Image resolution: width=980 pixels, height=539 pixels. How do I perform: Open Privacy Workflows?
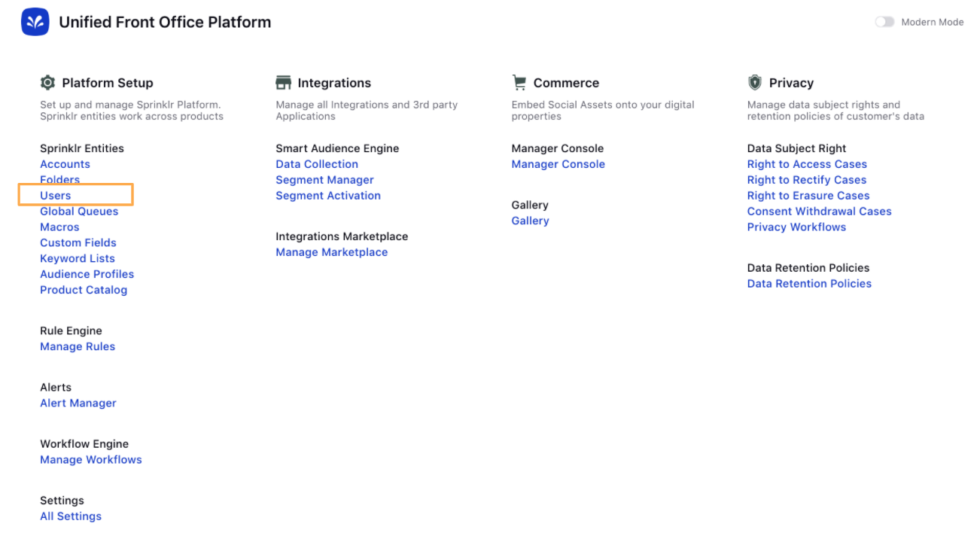[796, 227]
